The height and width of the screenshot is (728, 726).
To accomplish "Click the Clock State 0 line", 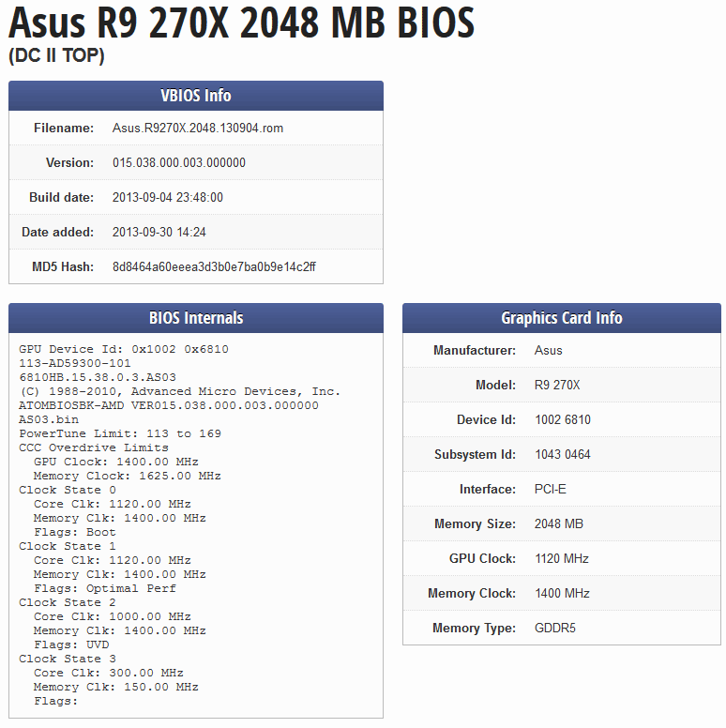I will pyautogui.click(x=68, y=490).
